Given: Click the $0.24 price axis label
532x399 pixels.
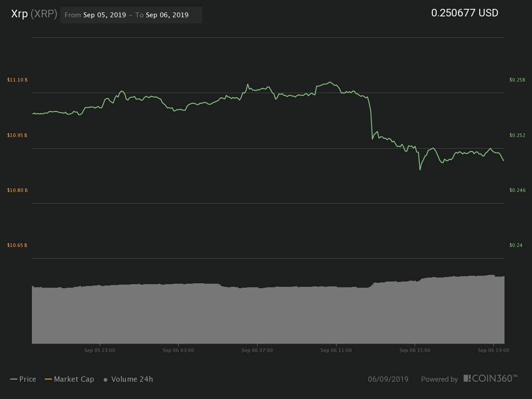Looking at the screenshot, I should point(516,245).
